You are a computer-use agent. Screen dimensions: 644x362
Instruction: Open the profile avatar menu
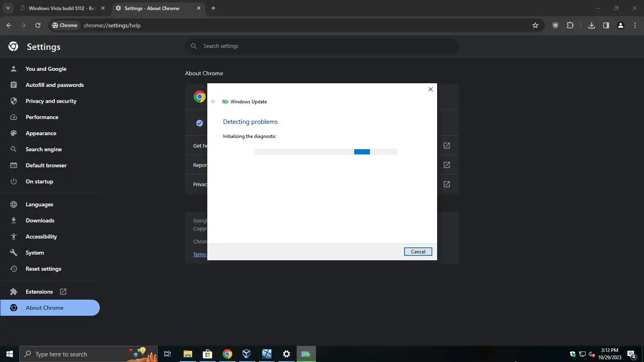pyautogui.click(x=621, y=25)
